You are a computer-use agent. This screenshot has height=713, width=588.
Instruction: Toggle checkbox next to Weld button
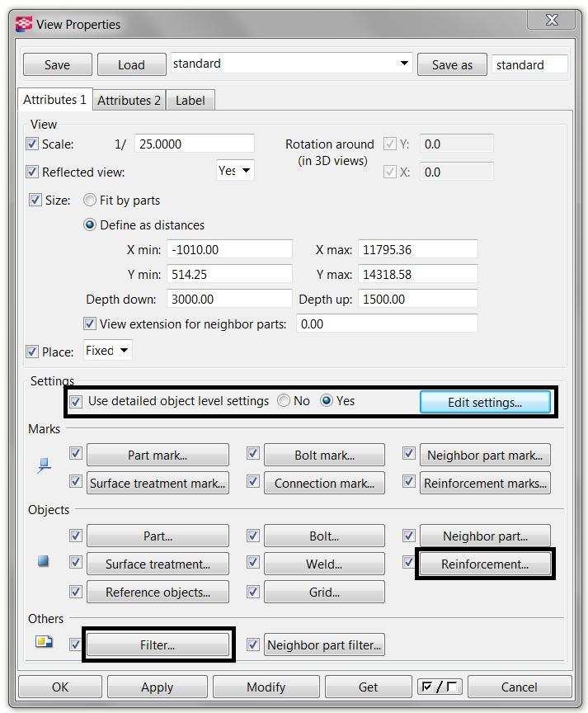pos(252,563)
